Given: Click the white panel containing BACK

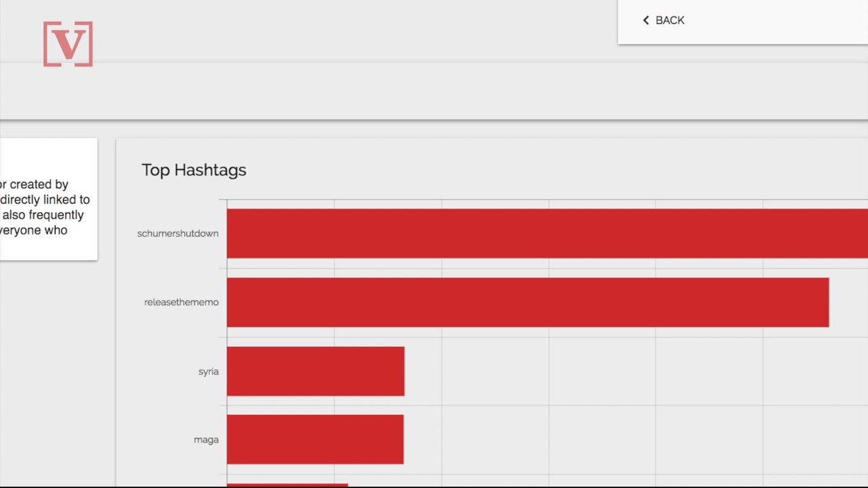Looking at the screenshot, I should coord(743,22).
